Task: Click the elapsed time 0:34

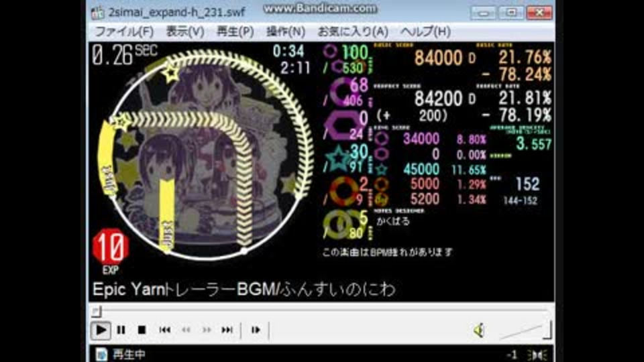Action: 288,52
